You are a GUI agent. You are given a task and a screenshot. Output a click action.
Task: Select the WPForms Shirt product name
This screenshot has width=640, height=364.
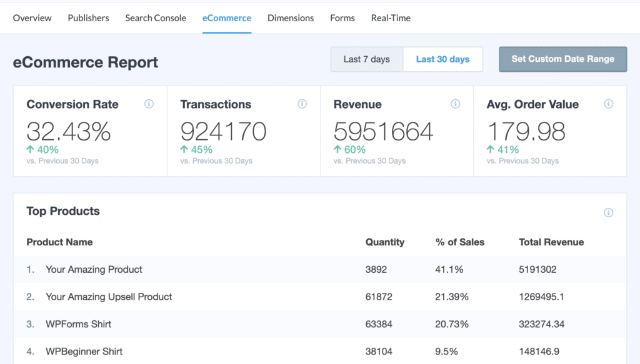(x=78, y=324)
